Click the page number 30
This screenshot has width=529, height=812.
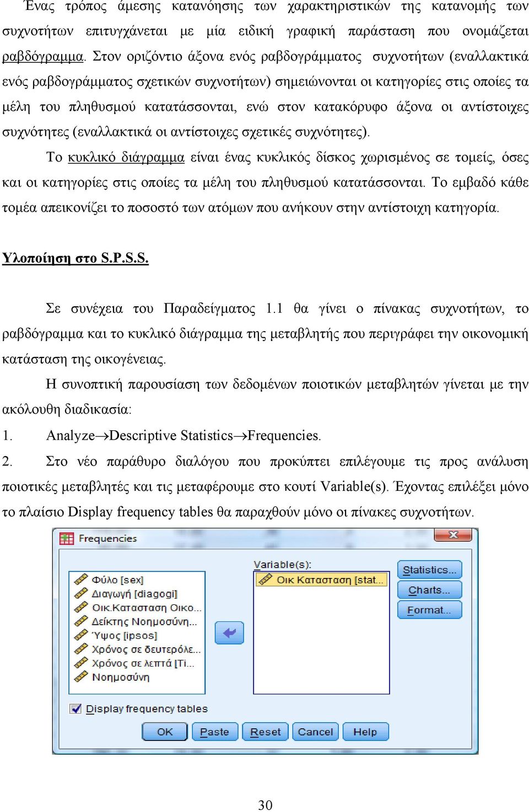pyautogui.click(x=265, y=804)
